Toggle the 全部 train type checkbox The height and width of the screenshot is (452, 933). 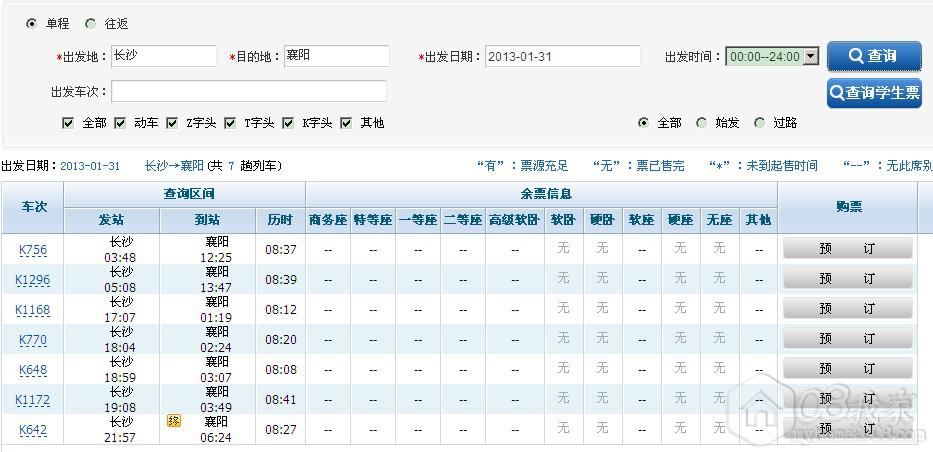68,123
